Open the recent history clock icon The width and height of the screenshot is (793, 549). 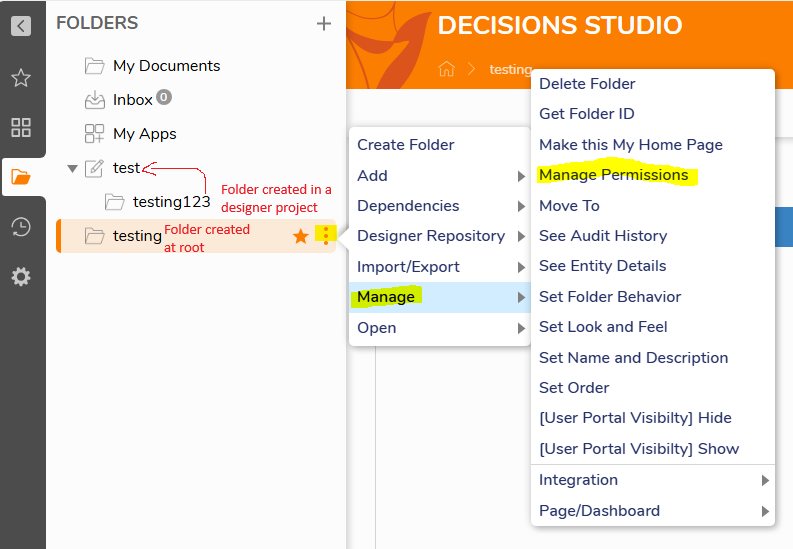(21, 227)
